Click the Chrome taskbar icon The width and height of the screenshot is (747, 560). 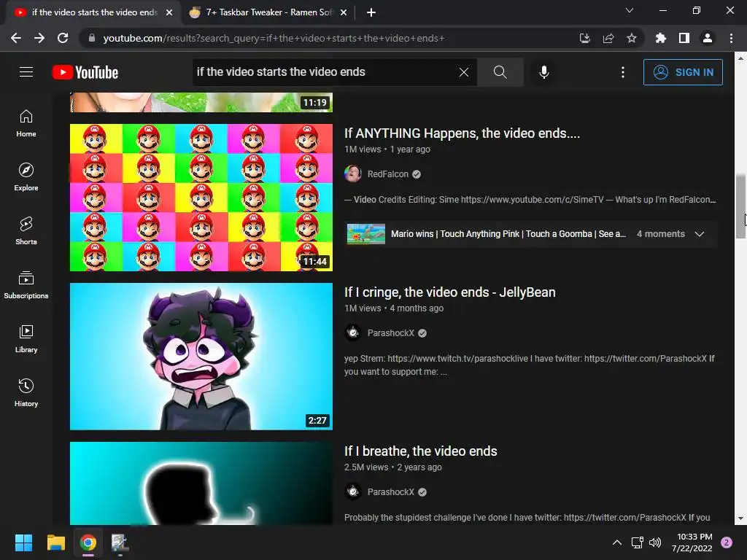click(x=88, y=542)
